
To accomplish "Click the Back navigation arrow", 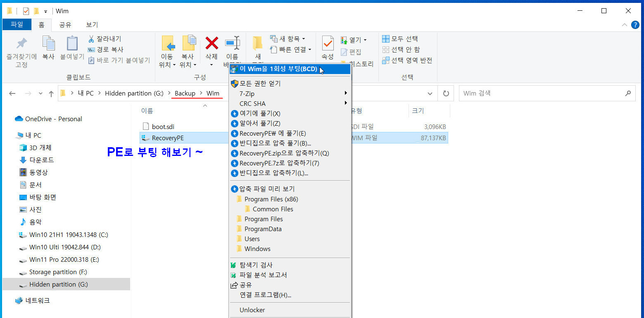I will (x=12, y=93).
